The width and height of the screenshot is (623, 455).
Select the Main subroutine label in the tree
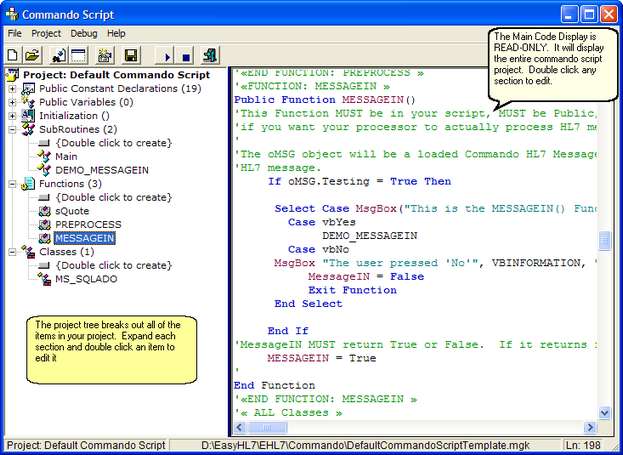click(66, 157)
